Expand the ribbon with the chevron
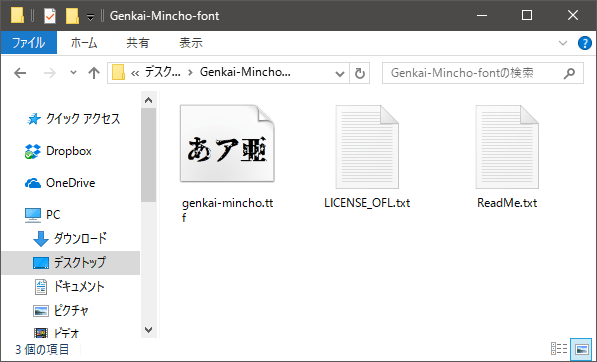597x362 pixels. pos(563,43)
